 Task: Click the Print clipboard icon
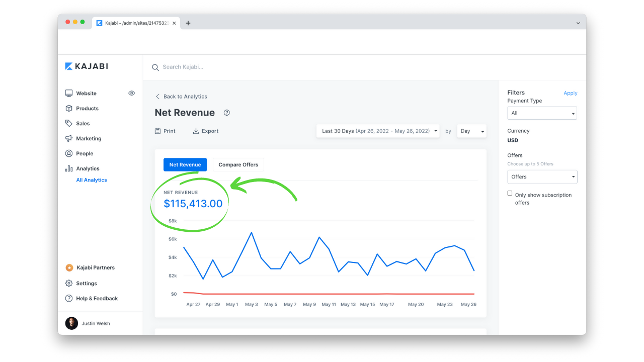[x=157, y=131]
